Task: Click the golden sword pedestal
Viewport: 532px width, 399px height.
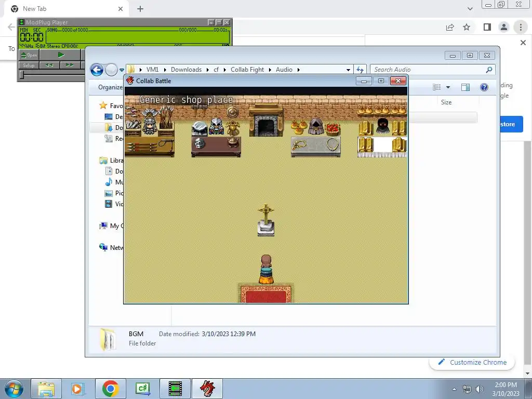Action: click(x=265, y=220)
